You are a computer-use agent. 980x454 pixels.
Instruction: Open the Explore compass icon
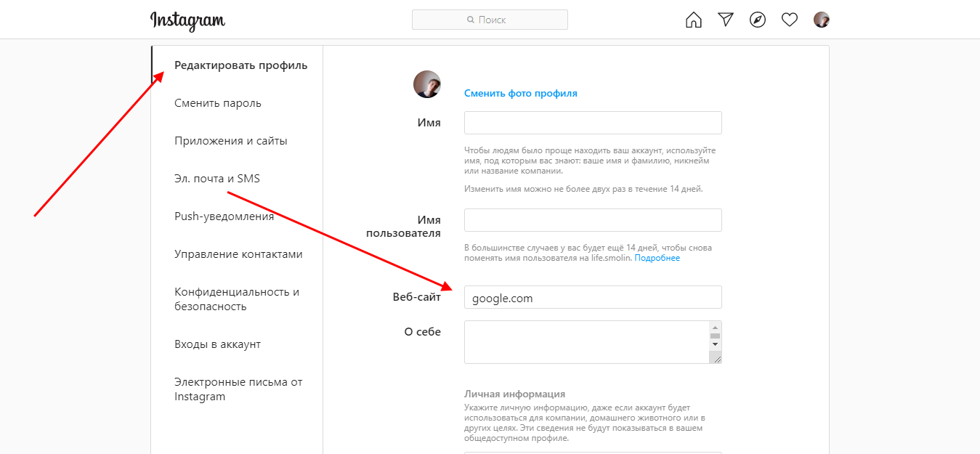[758, 20]
